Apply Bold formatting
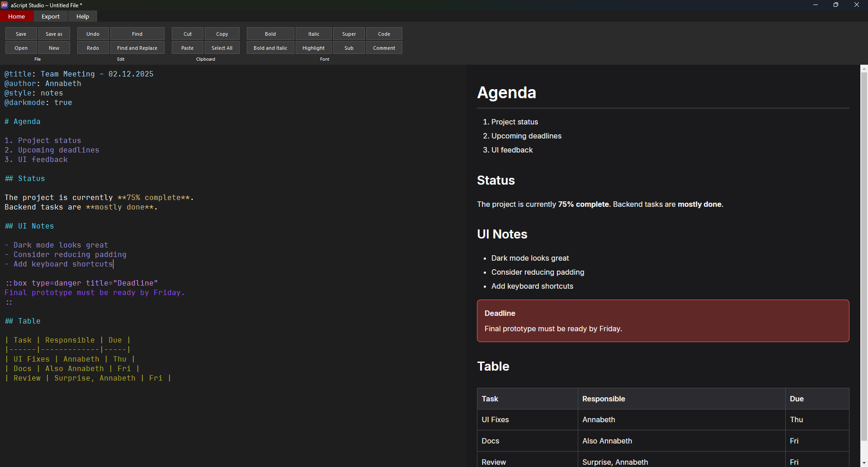The image size is (868, 467). (x=269, y=33)
